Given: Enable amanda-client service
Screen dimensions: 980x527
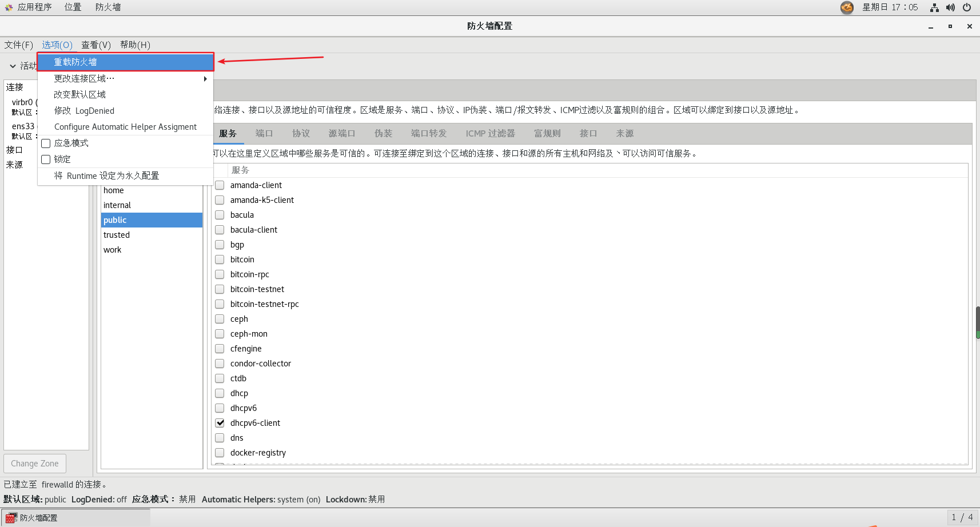Looking at the screenshot, I should click(x=220, y=185).
